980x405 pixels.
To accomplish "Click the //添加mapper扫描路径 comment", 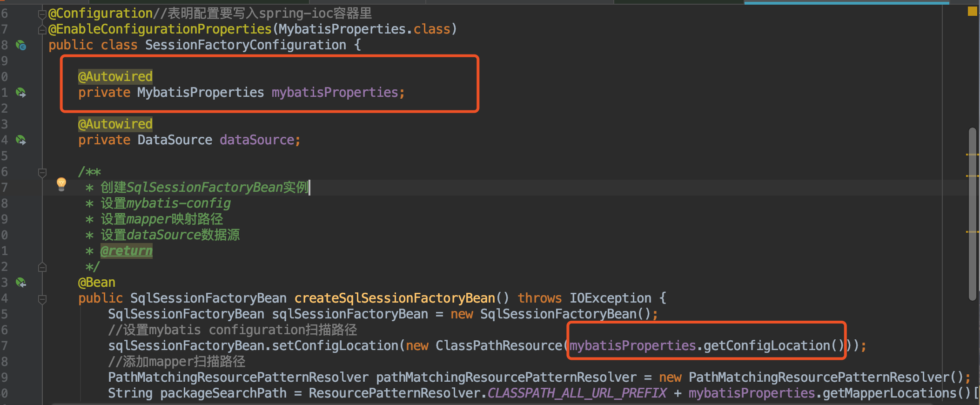I will pos(177,362).
